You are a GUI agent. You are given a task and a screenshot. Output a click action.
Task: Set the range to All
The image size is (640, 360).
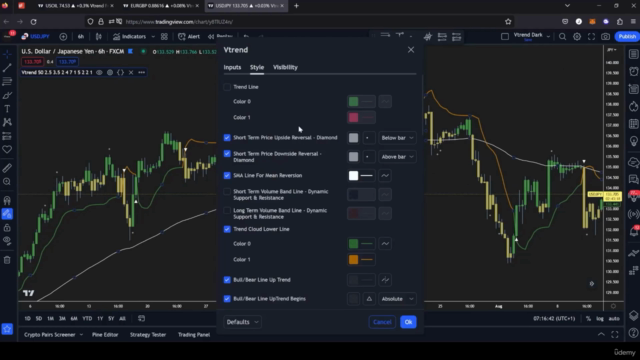pos(122,318)
